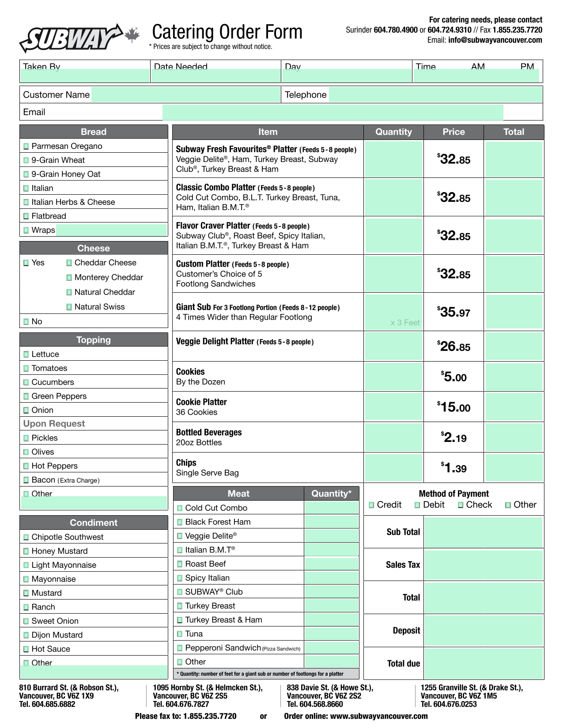Tick the Other payment method checkbox
Screen dimensions: 563x728
(508, 505)
